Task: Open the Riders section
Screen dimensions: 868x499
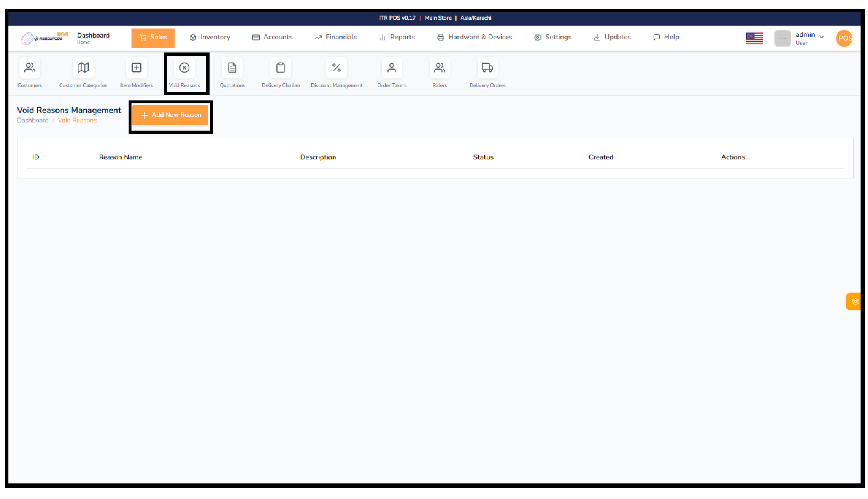Action: 440,73
